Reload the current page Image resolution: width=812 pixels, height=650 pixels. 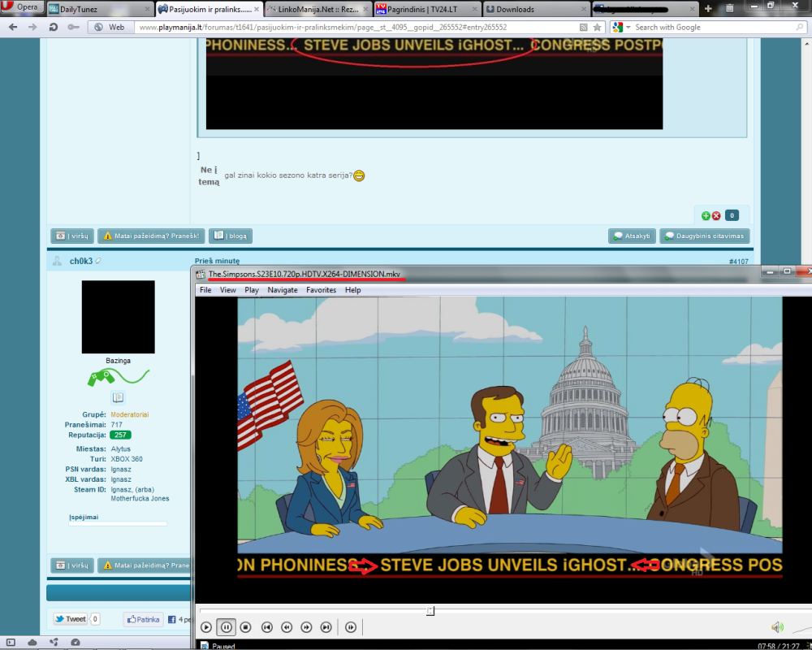(54, 27)
